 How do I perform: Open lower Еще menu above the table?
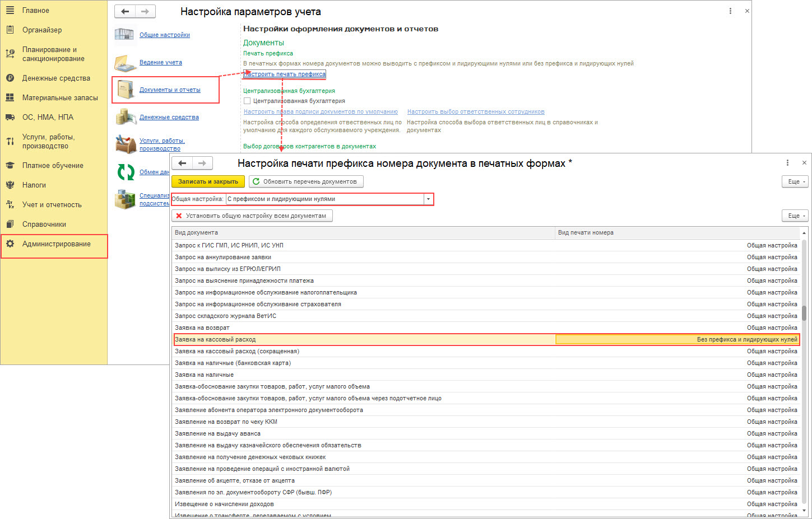click(x=795, y=216)
